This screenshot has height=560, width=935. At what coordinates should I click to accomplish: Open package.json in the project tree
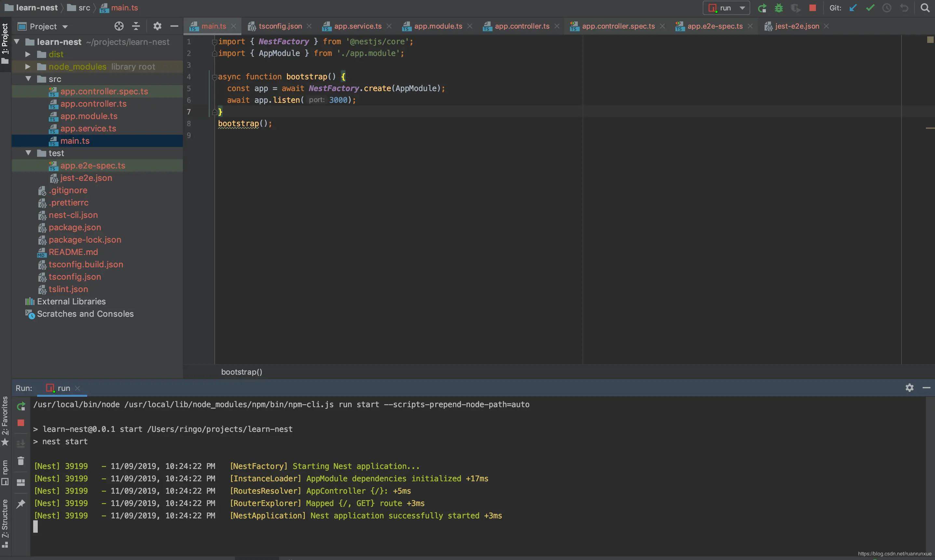75,227
